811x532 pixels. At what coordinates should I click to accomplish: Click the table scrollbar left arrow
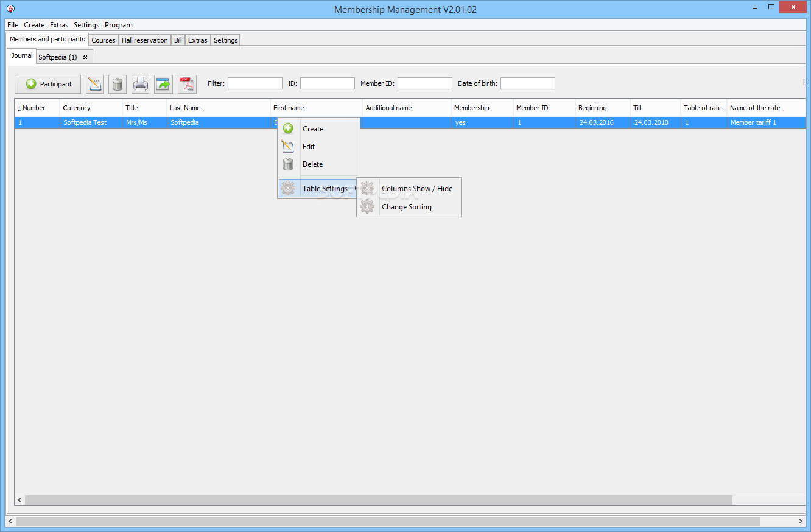[x=19, y=500]
